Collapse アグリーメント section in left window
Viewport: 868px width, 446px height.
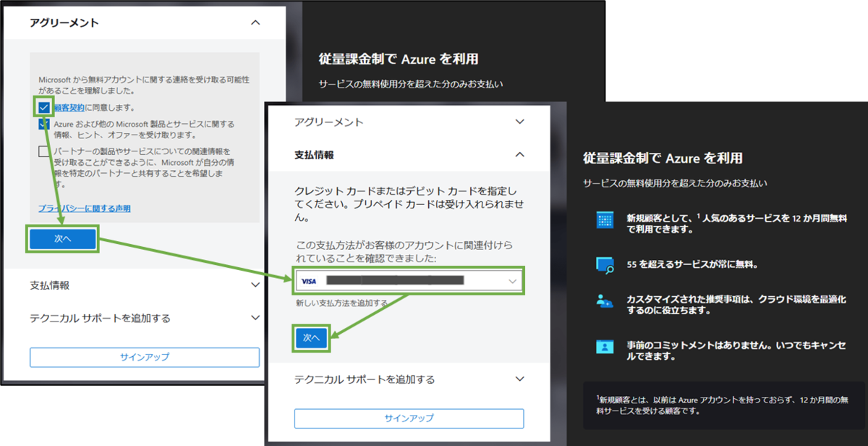[x=255, y=23]
